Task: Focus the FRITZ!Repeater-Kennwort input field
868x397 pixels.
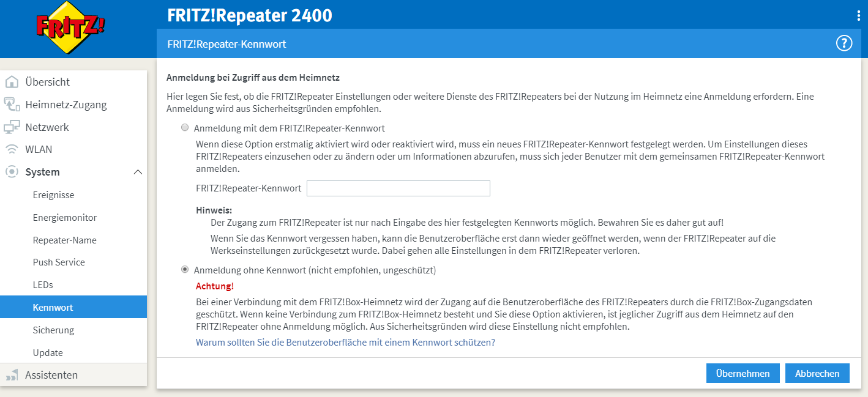Action: (398, 188)
